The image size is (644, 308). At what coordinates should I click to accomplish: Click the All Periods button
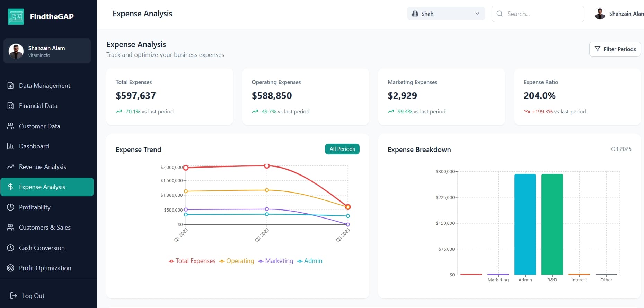(x=342, y=149)
